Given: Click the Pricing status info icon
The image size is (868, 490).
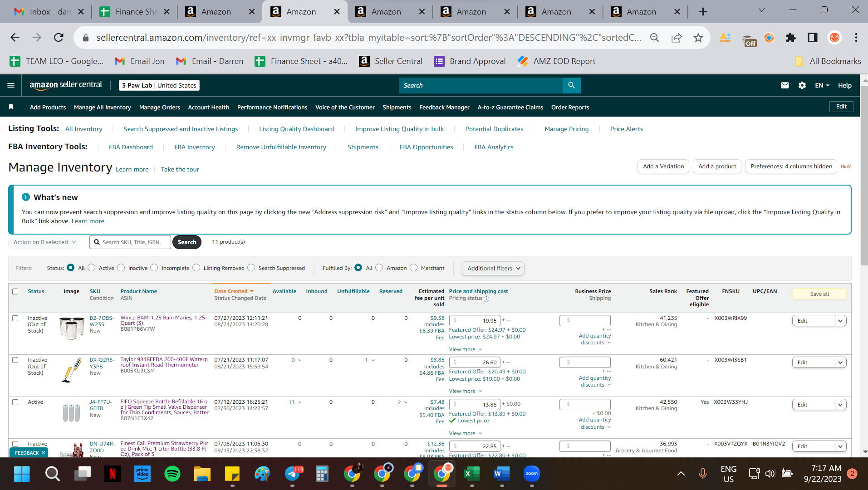Looking at the screenshot, I should [x=486, y=299].
